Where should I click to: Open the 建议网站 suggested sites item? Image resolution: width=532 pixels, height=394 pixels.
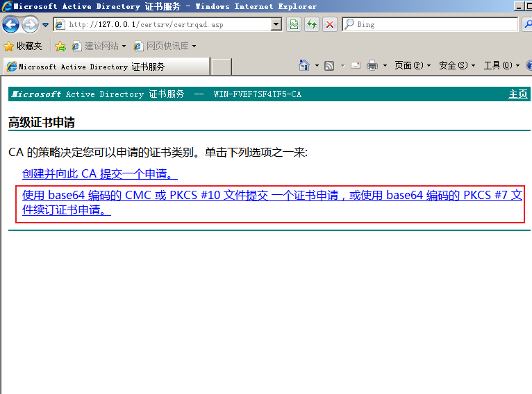click(x=99, y=46)
